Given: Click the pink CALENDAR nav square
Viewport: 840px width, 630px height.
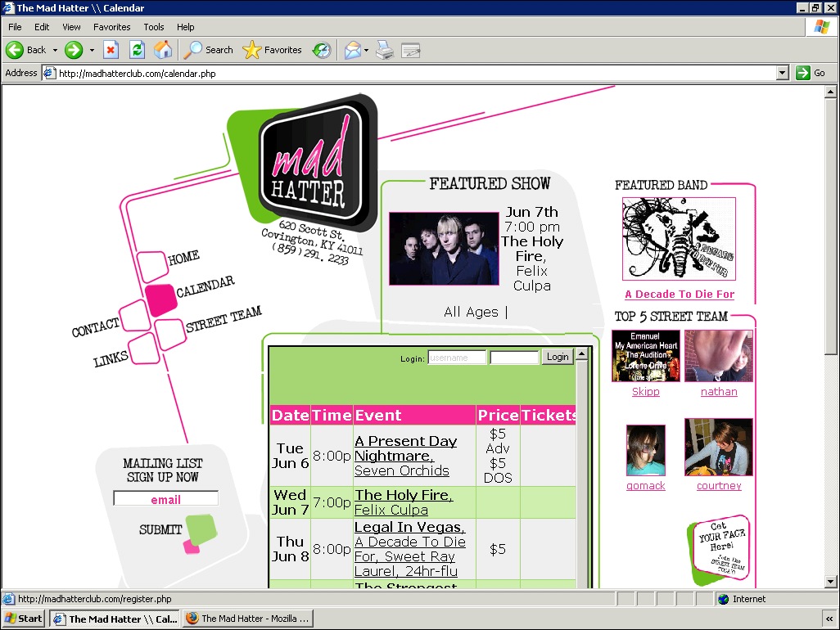Looking at the screenshot, I should (x=160, y=299).
